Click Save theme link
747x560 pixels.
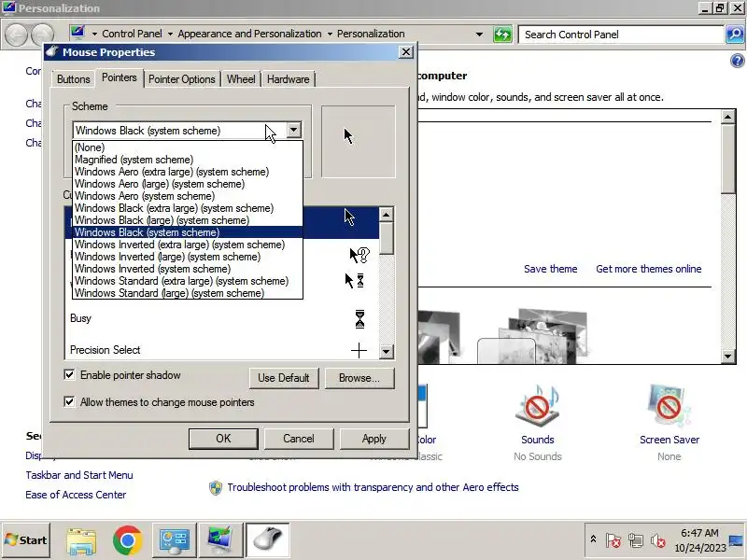pos(550,269)
